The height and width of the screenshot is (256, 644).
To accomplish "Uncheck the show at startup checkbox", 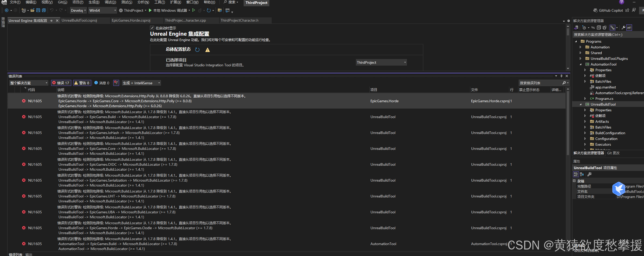I will [152, 28].
